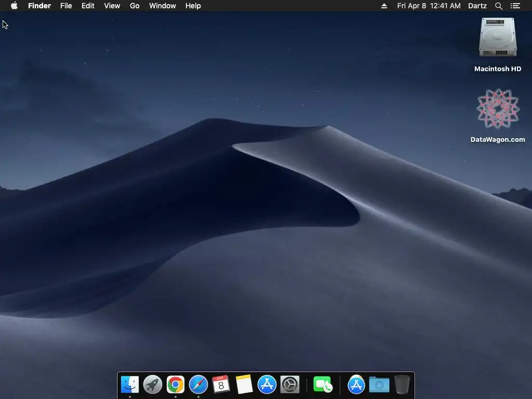Open the Help menu
Viewport: 532px width, 399px height.
[193, 6]
